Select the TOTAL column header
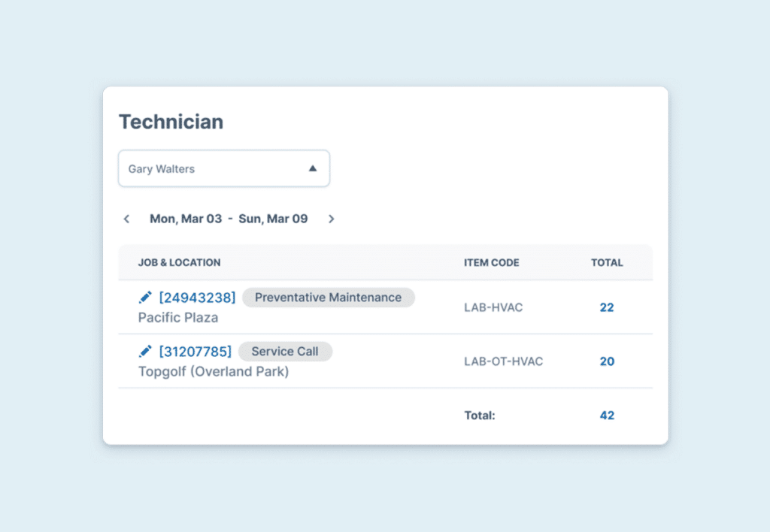770x532 pixels. point(607,263)
